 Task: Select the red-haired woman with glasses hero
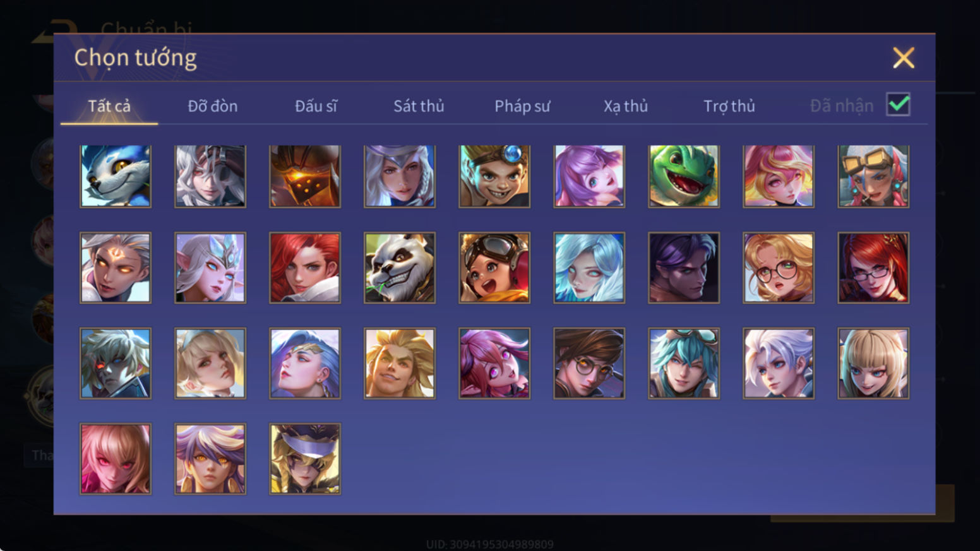coord(873,268)
